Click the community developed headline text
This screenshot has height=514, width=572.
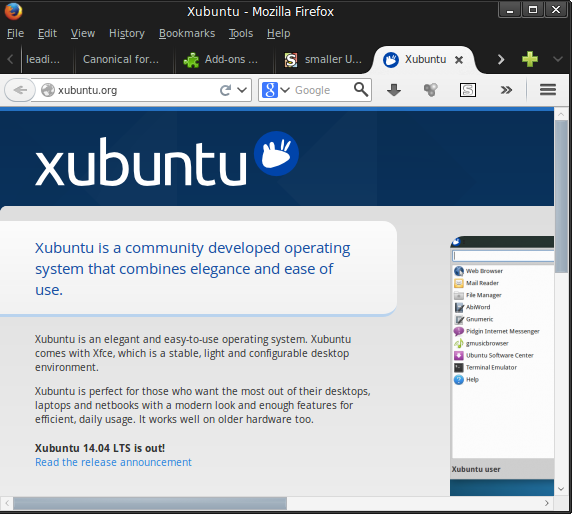click(x=193, y=269)
